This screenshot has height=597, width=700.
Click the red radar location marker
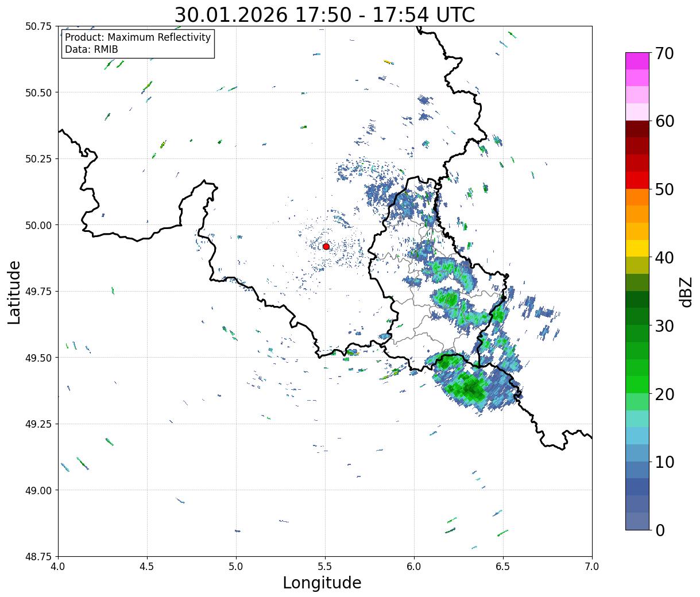(326, 246)
